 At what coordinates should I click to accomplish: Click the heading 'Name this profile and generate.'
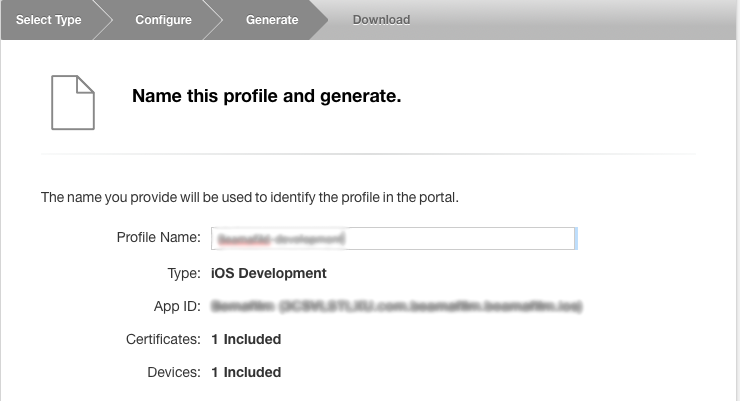pos(266,97)
